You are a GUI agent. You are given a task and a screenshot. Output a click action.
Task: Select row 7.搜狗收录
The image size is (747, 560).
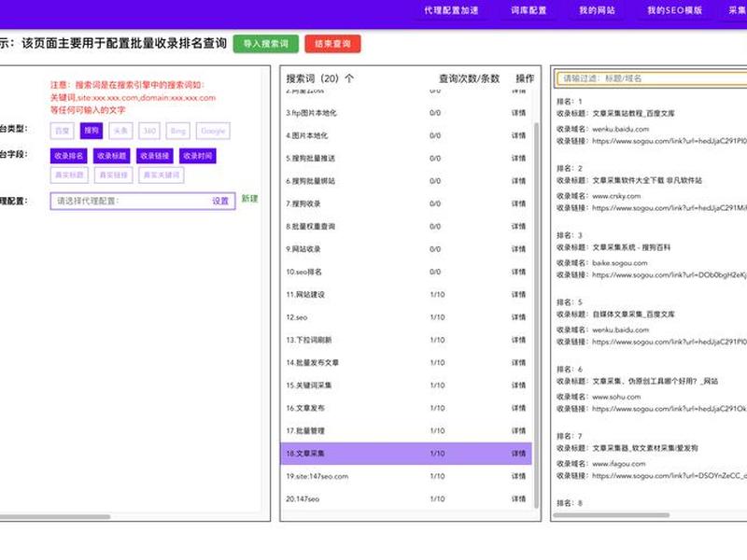406,203
